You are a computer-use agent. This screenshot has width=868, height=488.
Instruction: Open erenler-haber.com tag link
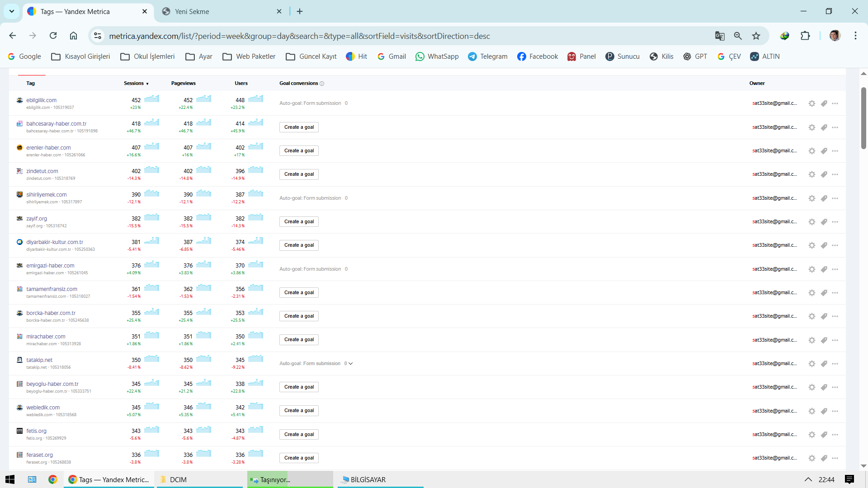tap(48, 148)
